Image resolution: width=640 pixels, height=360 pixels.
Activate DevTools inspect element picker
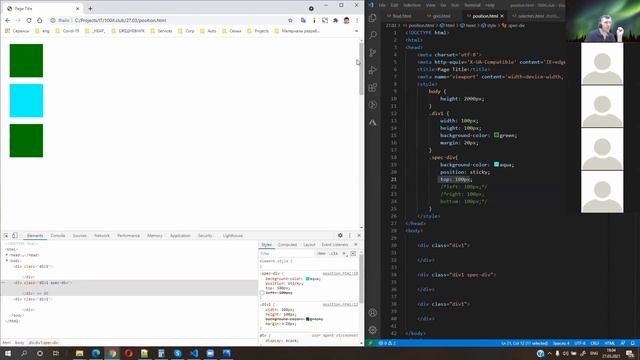[x=6, y=236]
